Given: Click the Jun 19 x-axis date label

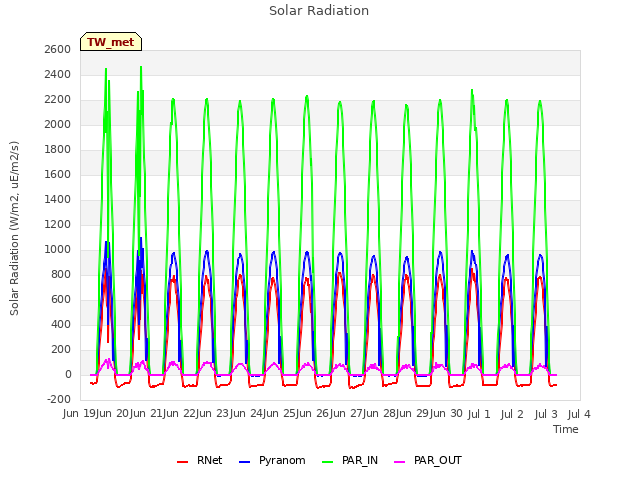Looking at the screenshot, I should coord(80,414).
